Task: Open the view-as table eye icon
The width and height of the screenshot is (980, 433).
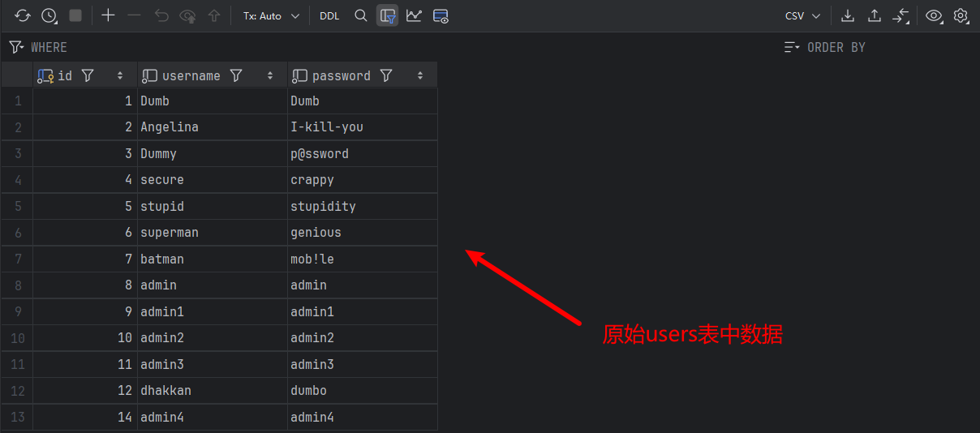Action: click(x=441, y=15)
